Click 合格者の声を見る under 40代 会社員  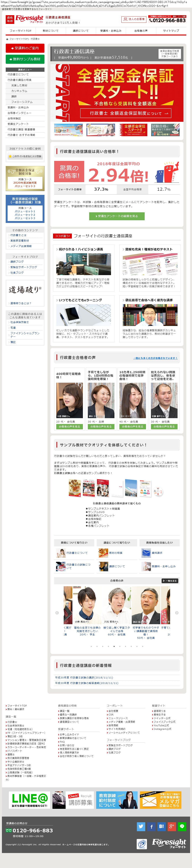[x=133, y=427]
